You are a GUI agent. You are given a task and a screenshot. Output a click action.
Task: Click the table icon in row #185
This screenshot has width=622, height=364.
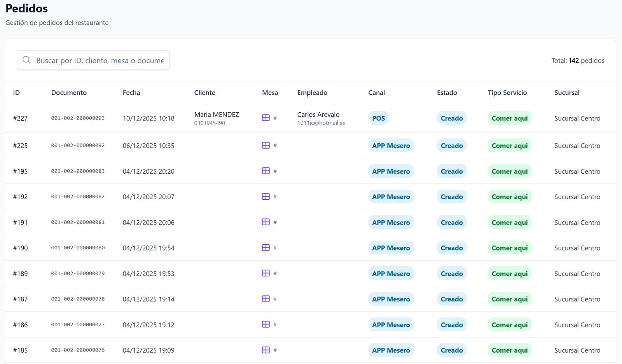click(266, 350)
